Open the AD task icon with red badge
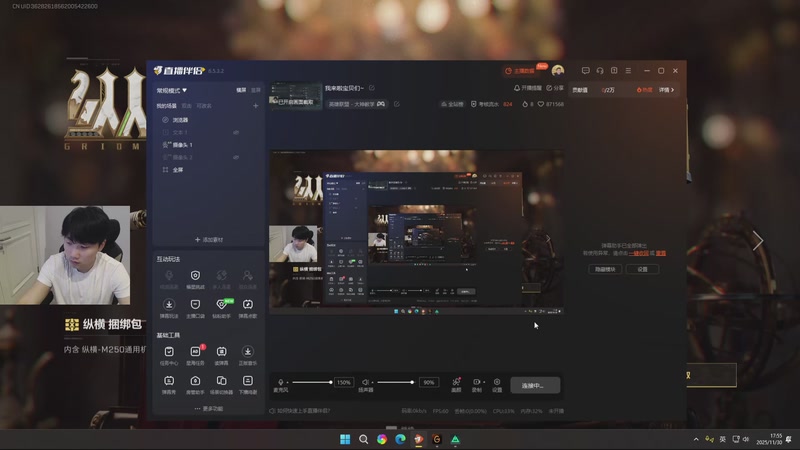This screenshot has height=450, width=800. [x=195, y=355]
